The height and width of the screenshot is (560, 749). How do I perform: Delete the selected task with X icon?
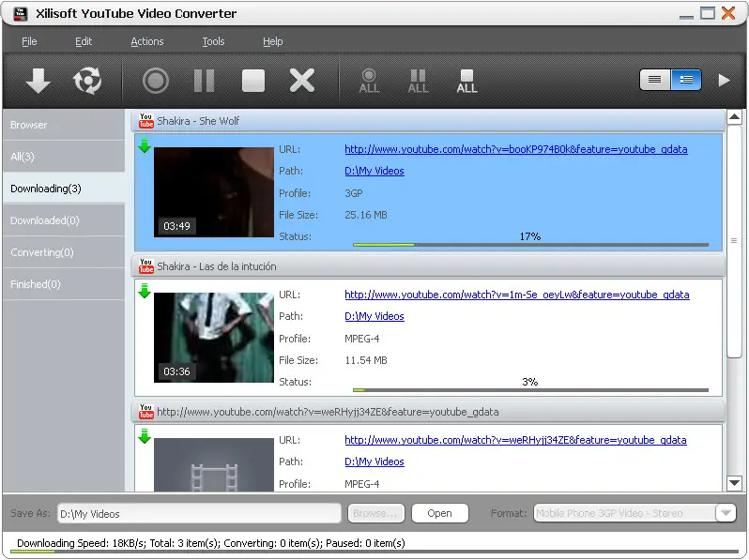[x=302, y=81]
